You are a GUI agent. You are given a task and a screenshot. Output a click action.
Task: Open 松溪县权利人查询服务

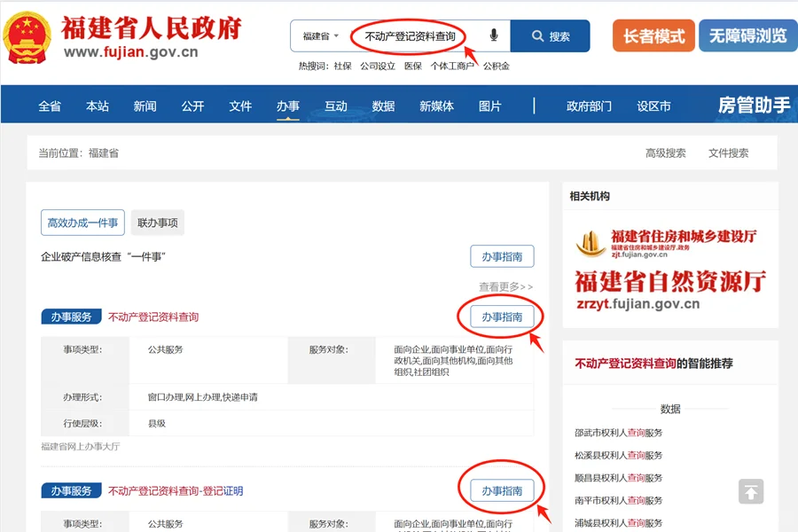[x=618, y=455]
